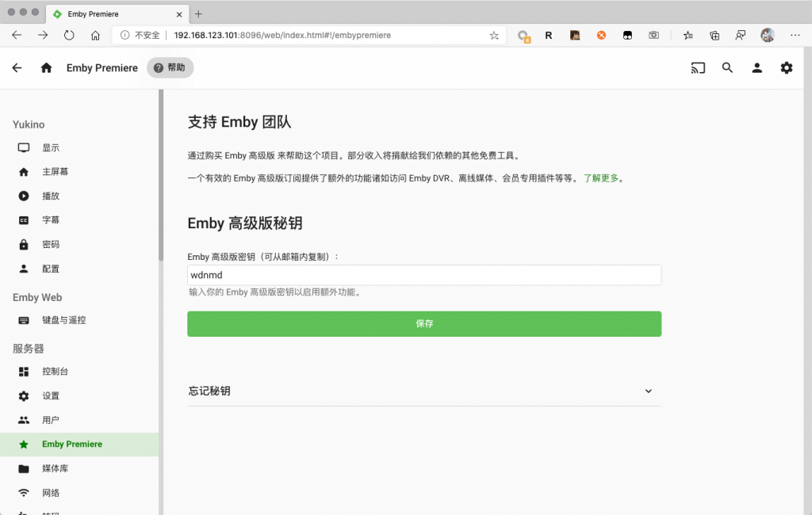Expand the 忘记秘钥 section chevron
812x515 pixels.
pos(648,391)
